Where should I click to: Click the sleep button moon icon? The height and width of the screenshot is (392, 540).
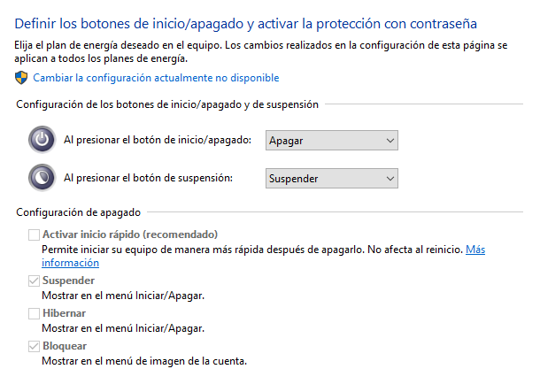[x=42, y=178]
